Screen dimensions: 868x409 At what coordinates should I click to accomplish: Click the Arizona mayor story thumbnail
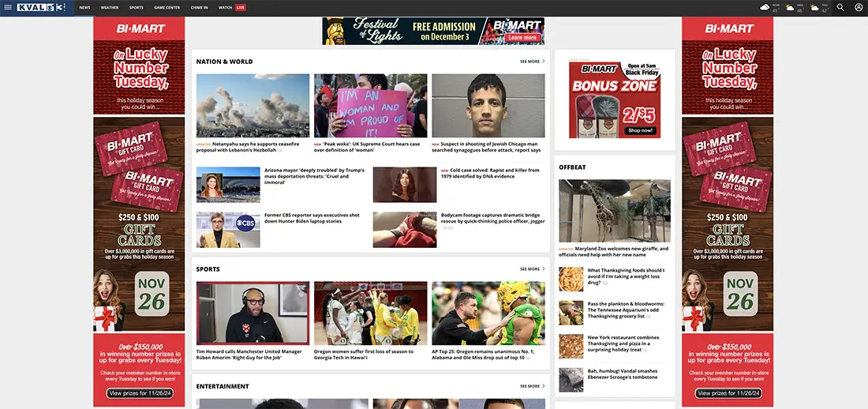click(228, 185)
